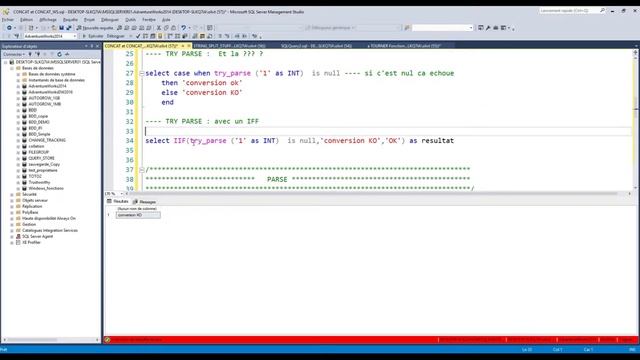The height and width of the screenshot is (360, 640).
Task: Select the Résultats tab
Action: tap(118, 202)
